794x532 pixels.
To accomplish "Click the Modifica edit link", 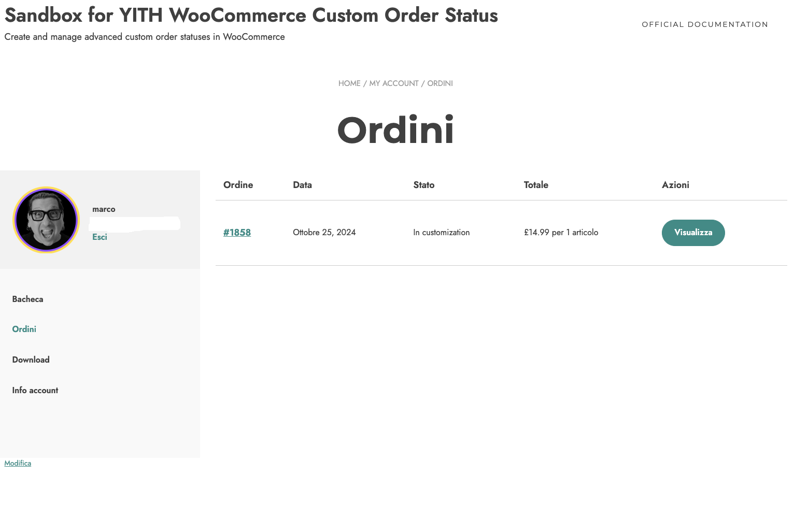I will (x=18, y=463).
